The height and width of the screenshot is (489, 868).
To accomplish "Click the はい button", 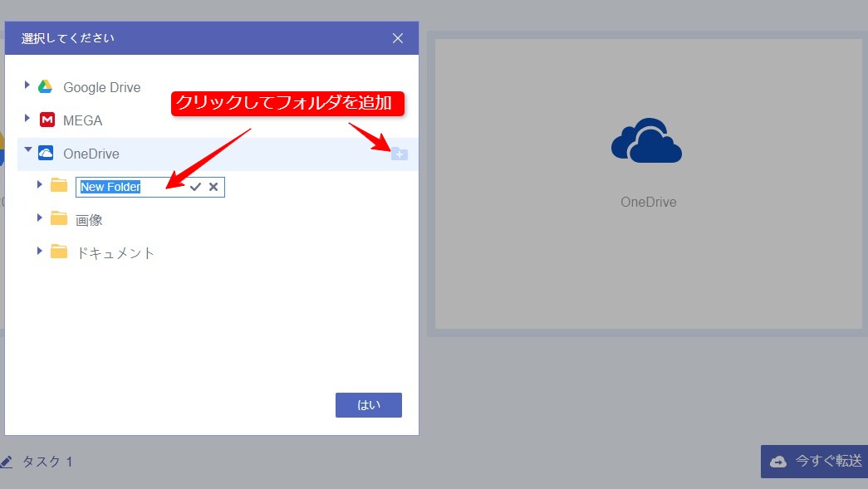I will pos(369,405).
